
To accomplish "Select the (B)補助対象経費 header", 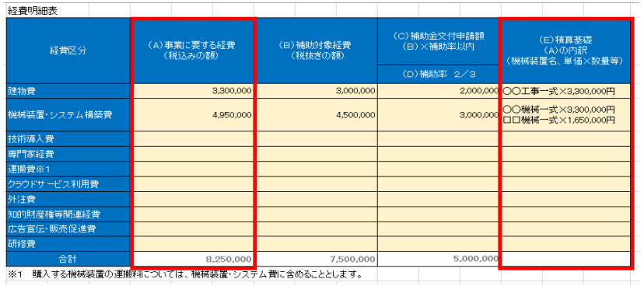I will click(x=315, y=51).
